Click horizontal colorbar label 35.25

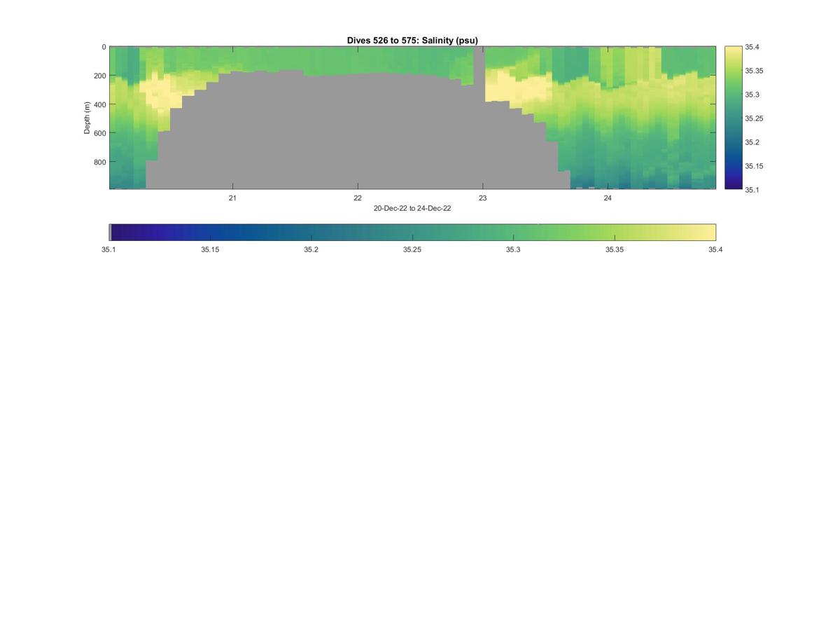click(412, 250)
